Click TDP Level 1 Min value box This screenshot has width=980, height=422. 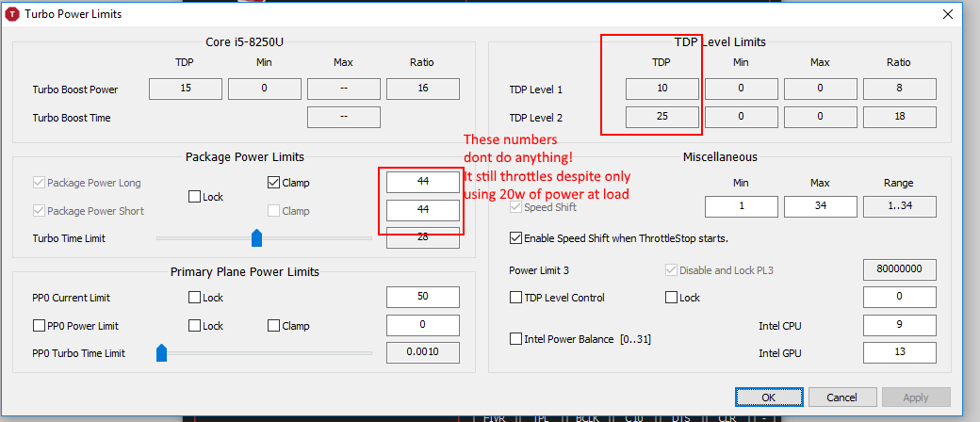coord(742,89)
